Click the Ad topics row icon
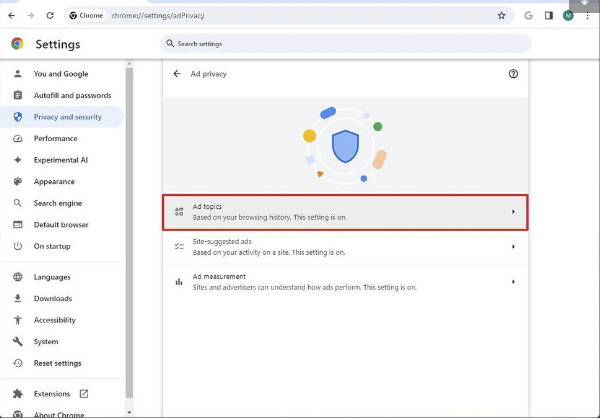Screen dimensions: 600x419 point(179,212)
